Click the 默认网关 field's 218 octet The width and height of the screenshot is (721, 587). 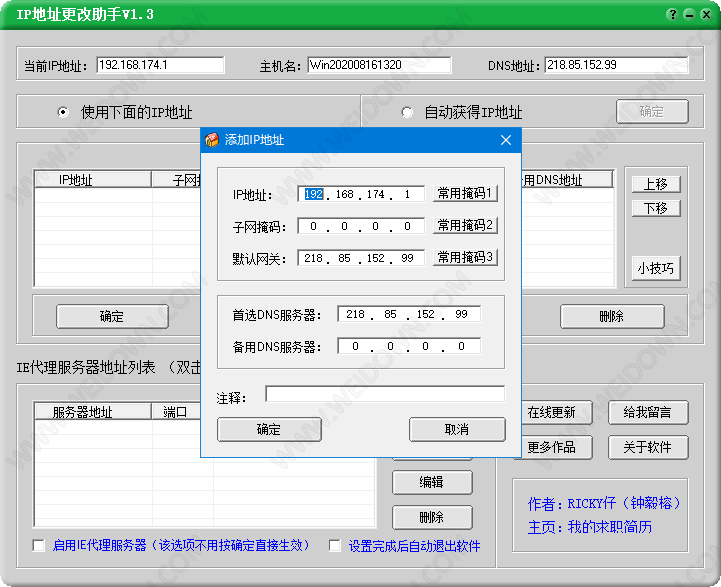pyautogui.click(x=314, y=258)
